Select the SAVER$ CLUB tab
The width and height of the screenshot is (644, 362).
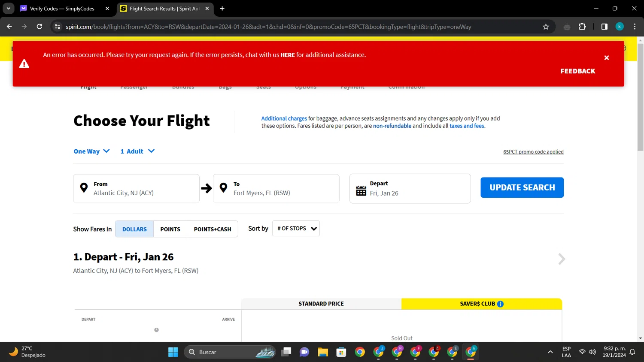click(x=482, y=304)
